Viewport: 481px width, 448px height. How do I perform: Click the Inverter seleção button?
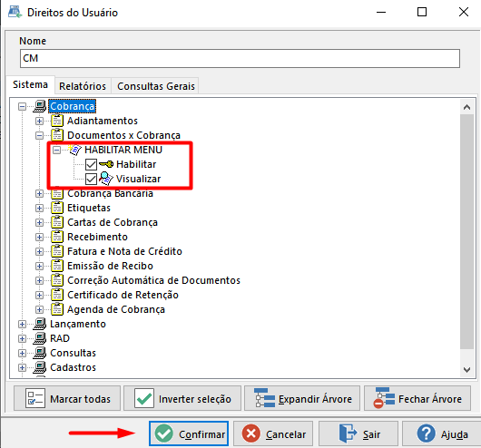pyautogui.click(x=182, y=399)
